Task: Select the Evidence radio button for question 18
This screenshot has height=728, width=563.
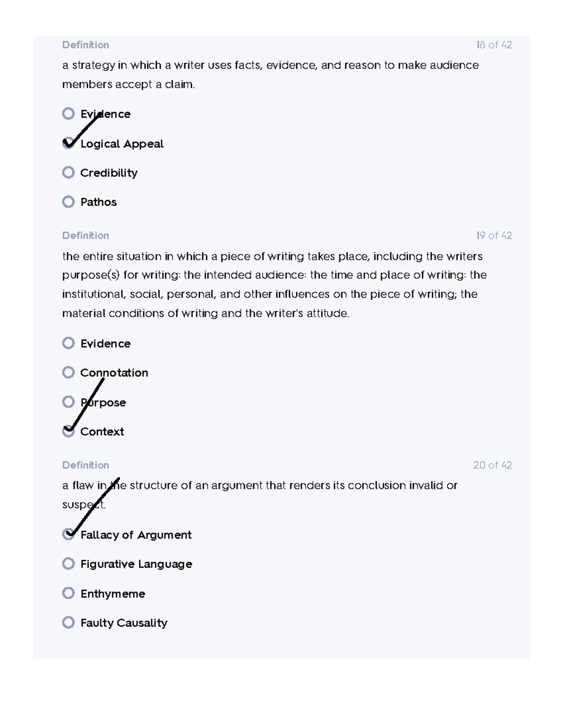Action: [x=68, y=113]
